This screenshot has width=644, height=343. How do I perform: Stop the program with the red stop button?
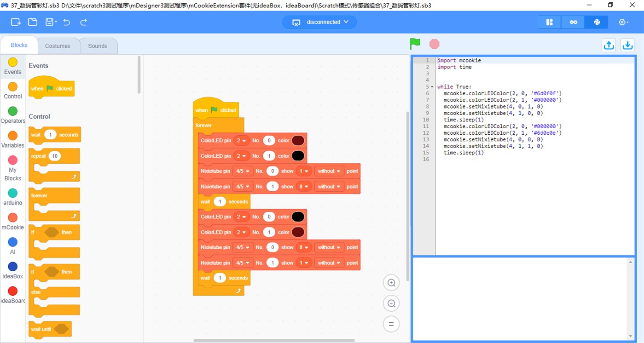coord(434,43)
